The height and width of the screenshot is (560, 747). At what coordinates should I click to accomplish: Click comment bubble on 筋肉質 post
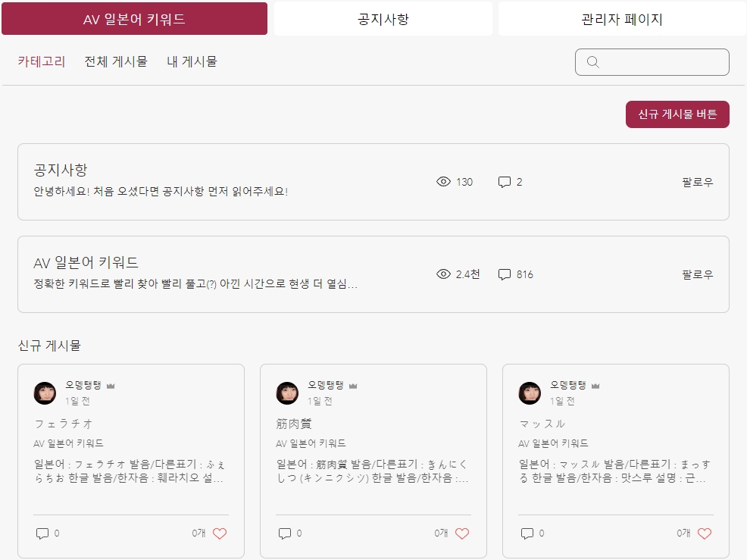[x=285, y=533]
